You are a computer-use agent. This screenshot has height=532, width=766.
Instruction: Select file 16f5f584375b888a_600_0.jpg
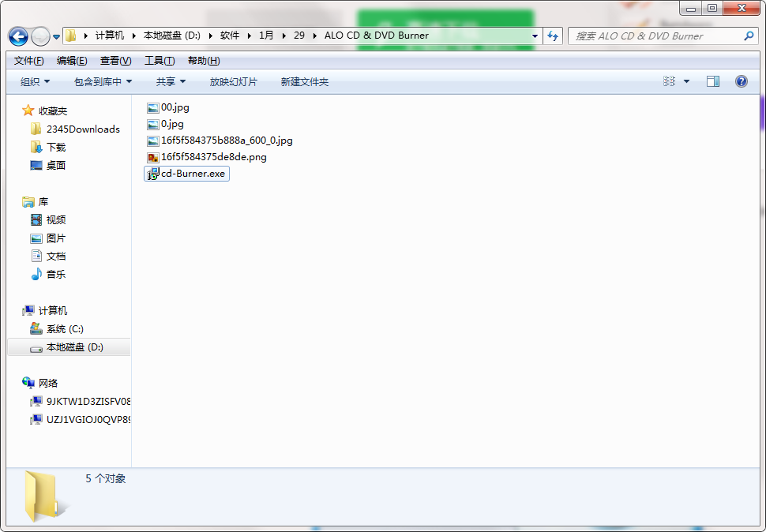pyautogui.click(x=220, y=140)
